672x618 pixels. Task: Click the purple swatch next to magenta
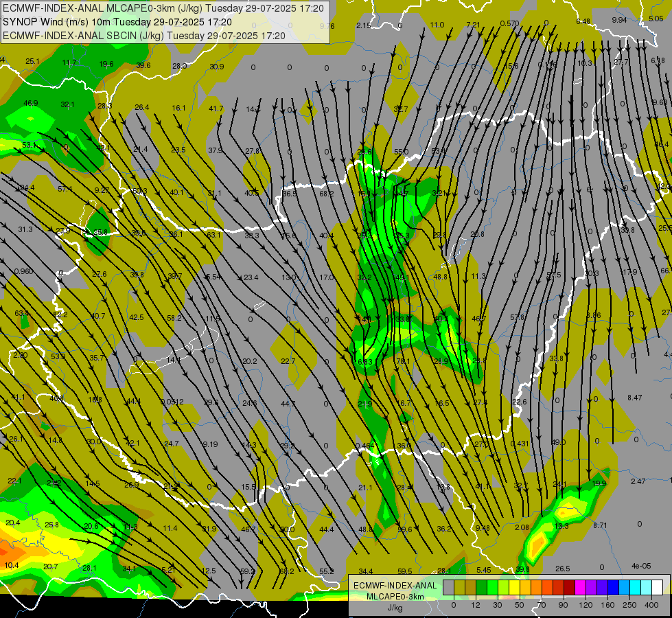click(592, 587)
